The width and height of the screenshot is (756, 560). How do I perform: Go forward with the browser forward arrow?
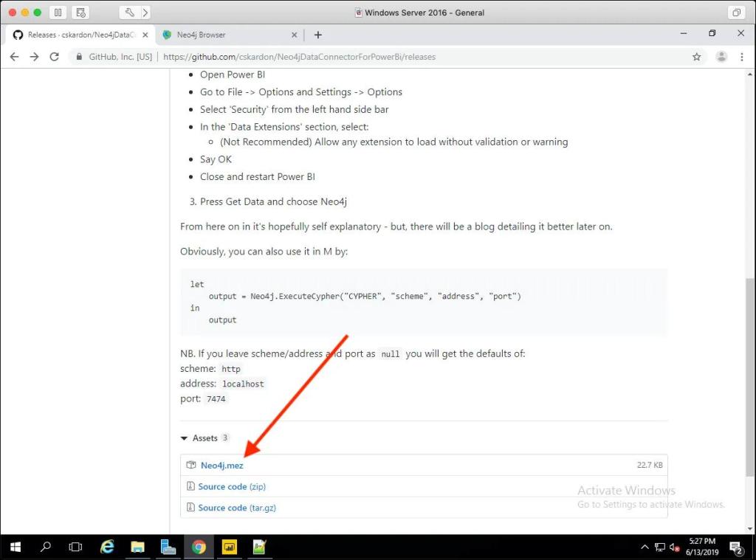coord(34,57)
